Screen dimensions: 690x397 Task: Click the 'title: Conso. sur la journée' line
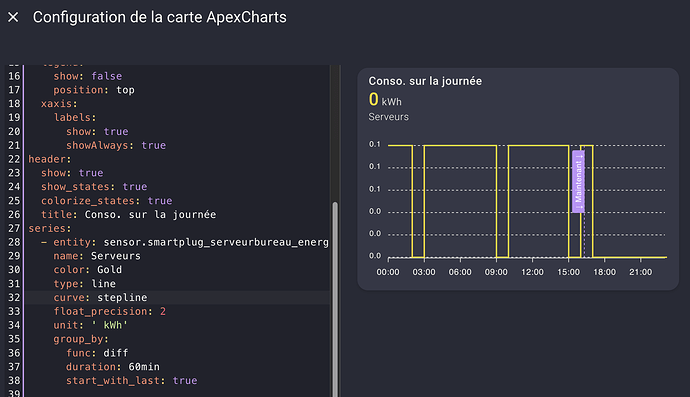click(x=128, y=214)
